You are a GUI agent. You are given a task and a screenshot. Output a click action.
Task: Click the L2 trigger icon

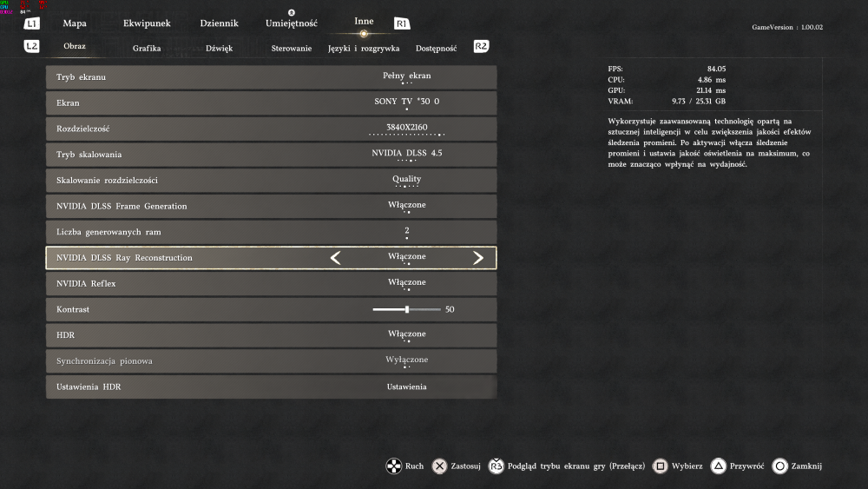[x=31, y=46]
